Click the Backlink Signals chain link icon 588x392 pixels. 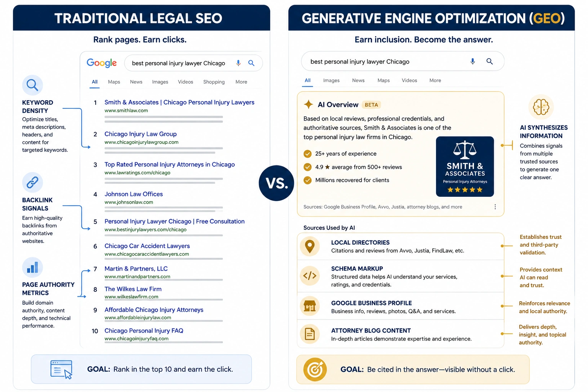point(33,182)
